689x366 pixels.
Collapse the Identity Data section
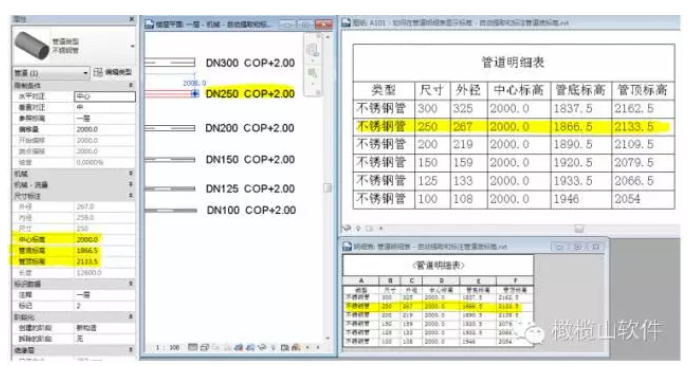pos(131,284)
